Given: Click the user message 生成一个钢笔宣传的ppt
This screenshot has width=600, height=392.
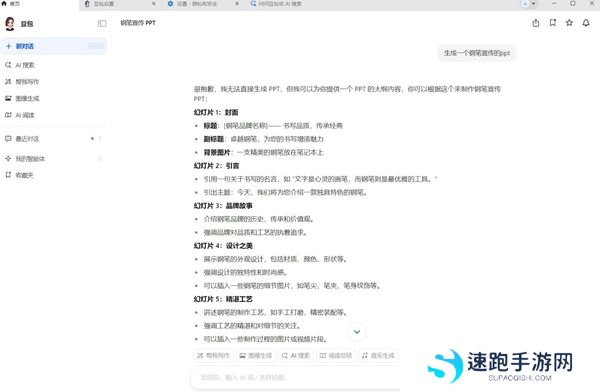Looking at the screenshot, I should [477, 53].
